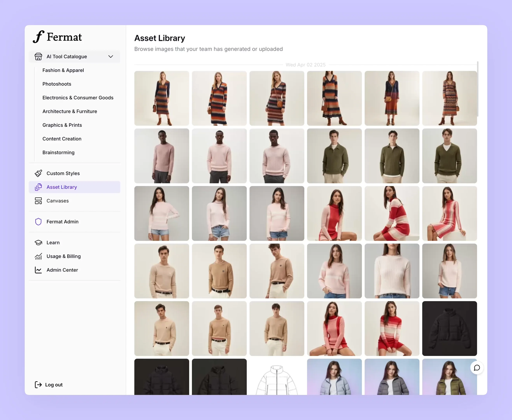Click the Asset Library page heading

[x=160, y=38]
